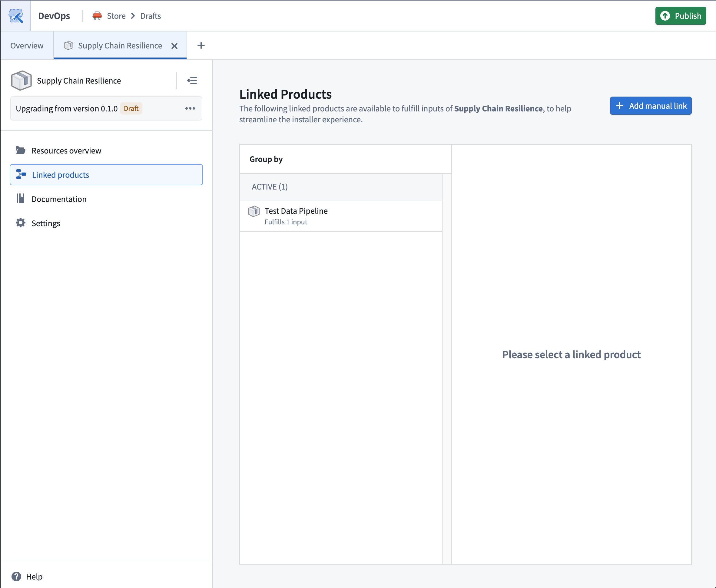
Task: Select the Test Data Pipeline linked product
Action: [x=341, y=216]
